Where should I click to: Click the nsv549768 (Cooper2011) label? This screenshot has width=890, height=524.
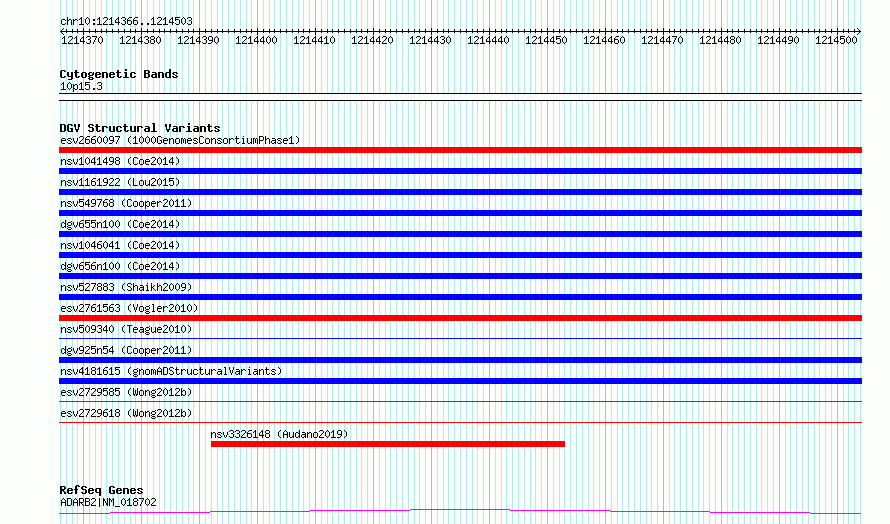[x=126, y=203]
